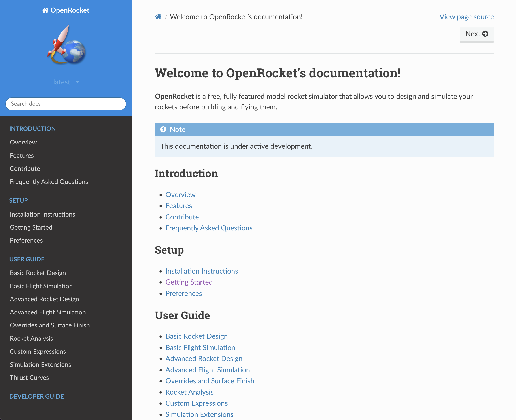Select Frequently Asked Questions in sidebar
The height and width of the screenshot is (420, 516).
click(49, 182)
